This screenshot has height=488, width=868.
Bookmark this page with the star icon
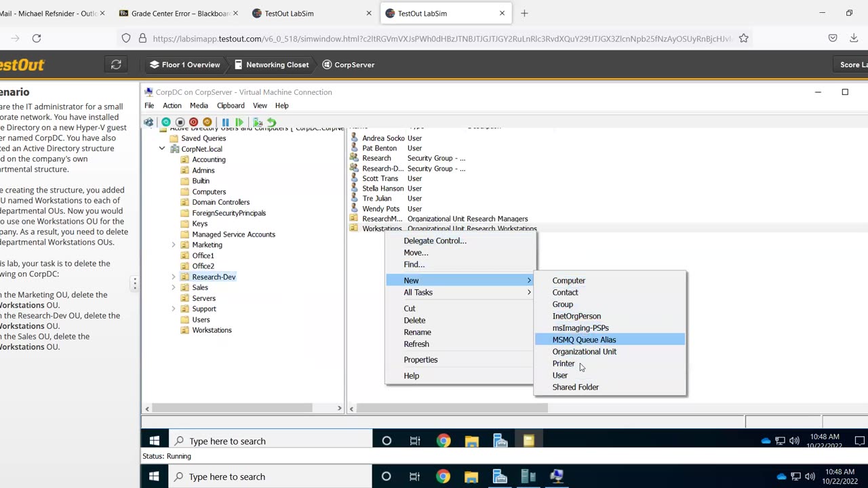tap(744, 39)
